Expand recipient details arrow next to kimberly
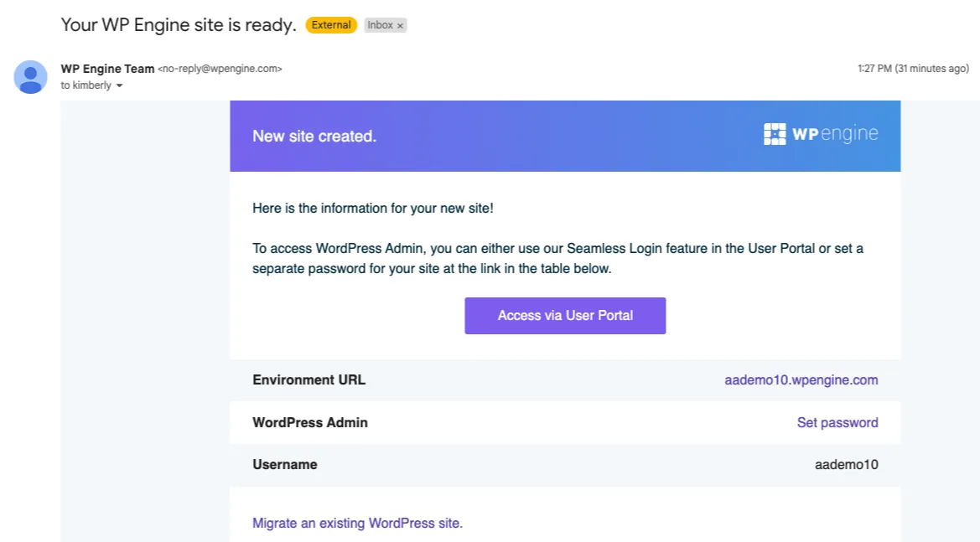Viewport: 980px width, 542px height. click(119, 86)
